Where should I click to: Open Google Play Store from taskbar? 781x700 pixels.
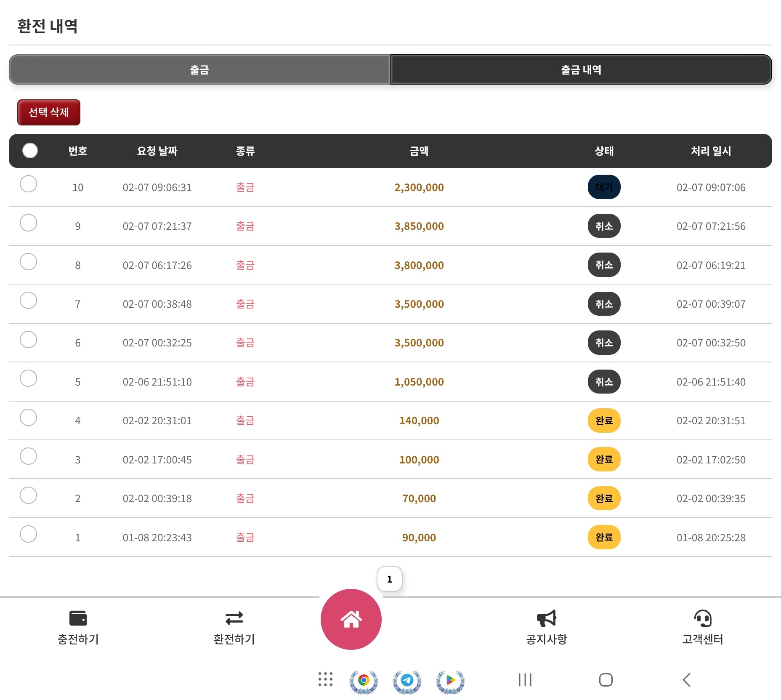click(450, 680)
